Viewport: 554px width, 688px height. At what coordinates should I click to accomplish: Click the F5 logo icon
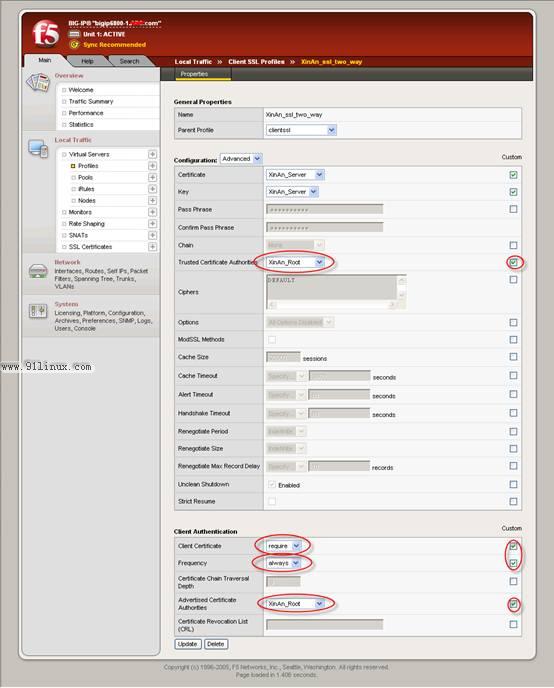46,34
